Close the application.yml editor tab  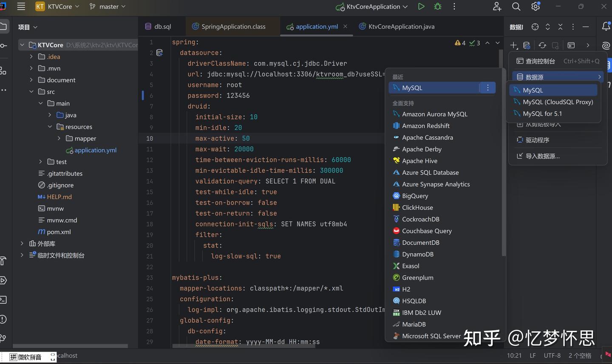click(345, 26)
